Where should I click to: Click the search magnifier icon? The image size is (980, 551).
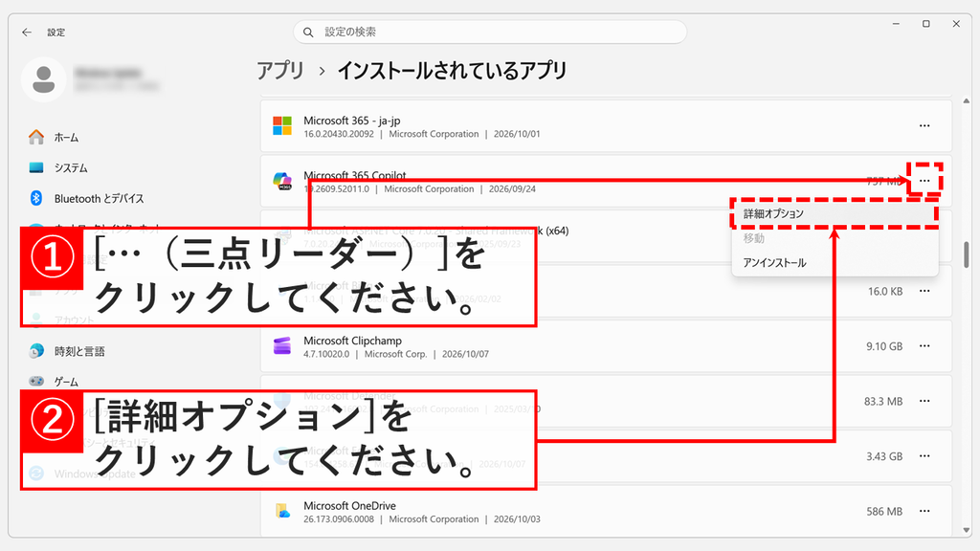pos(308,32)
